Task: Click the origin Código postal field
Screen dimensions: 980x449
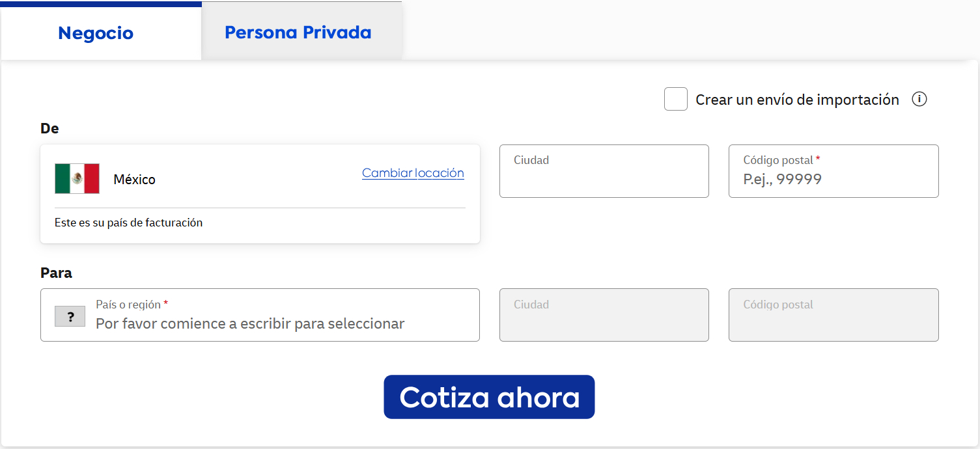Action: pyautogui.click(x=833, y=179)
